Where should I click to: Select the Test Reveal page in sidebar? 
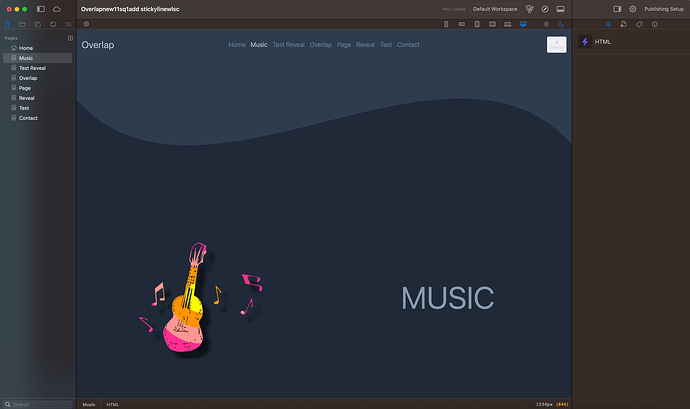pos(37,68)
